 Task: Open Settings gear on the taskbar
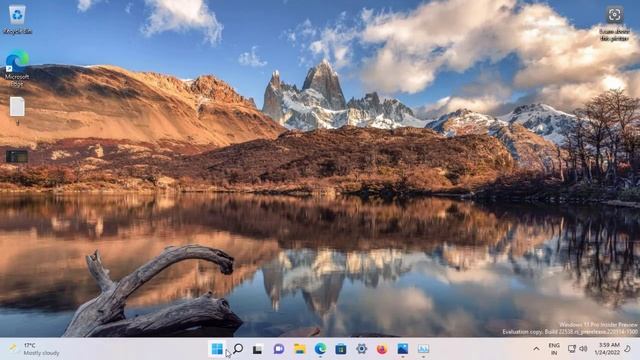coord(361,349)
